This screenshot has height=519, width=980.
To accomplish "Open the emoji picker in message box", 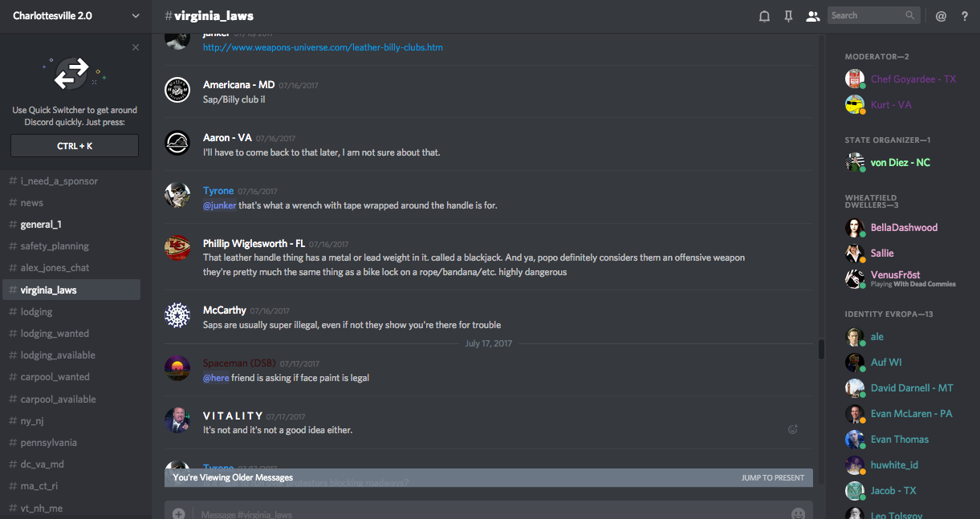I will pyautogui.click(x=798, y=513).
